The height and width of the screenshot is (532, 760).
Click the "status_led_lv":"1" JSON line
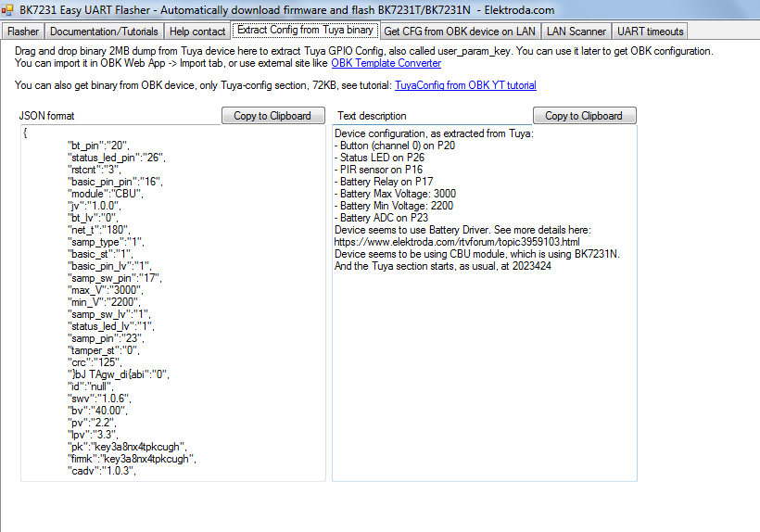(111, 326)
